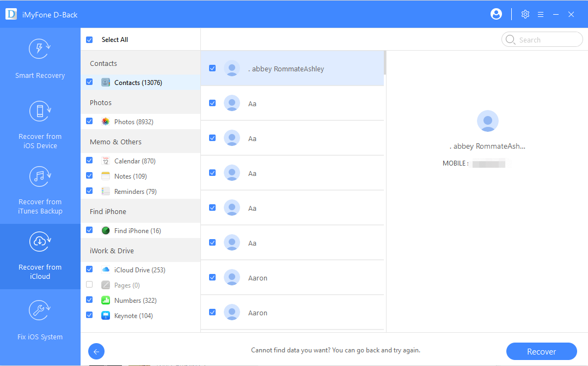Click the Reminders category icon
This screenshot has width=588, height=366.
(x=106, y=191)
